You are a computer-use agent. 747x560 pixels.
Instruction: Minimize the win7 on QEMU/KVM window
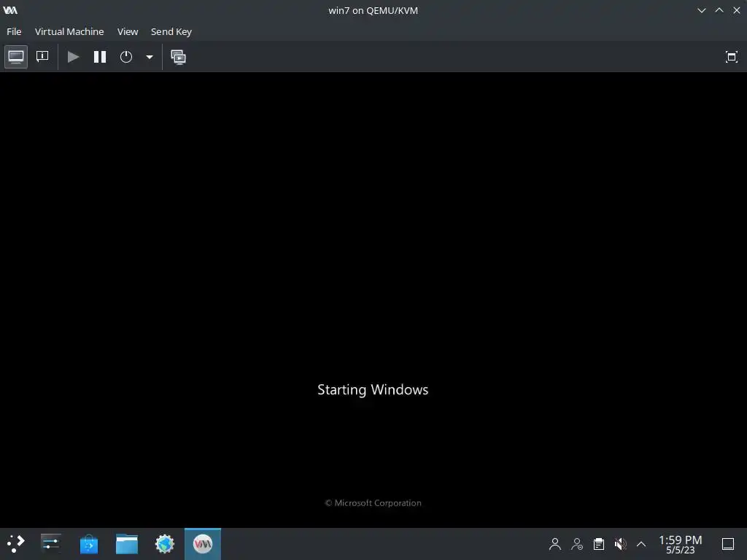pos(701,10)
